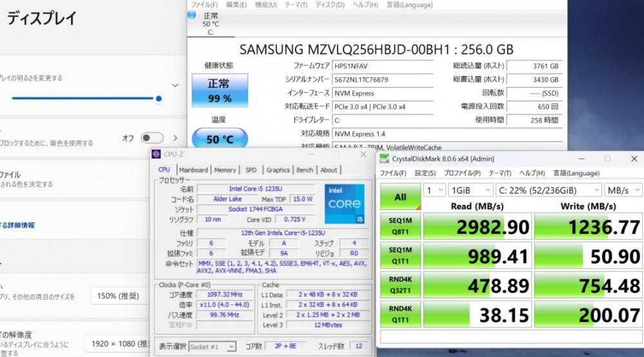This screenshot has width=644, height=357.
Task: Click the core speed value 1097.32 MHz
Action: pyautogui.click(x=224, y=294)
